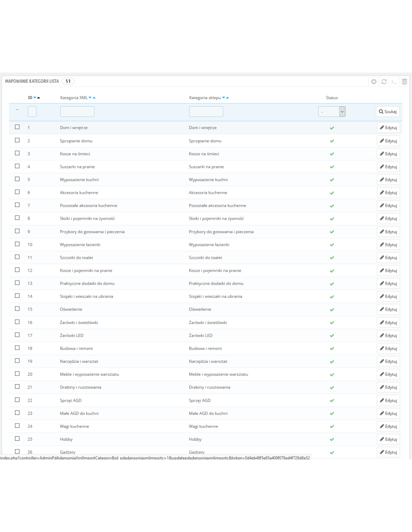
Task: Toggle status checkmark for Hobby
Action: [x=332, y=440]
